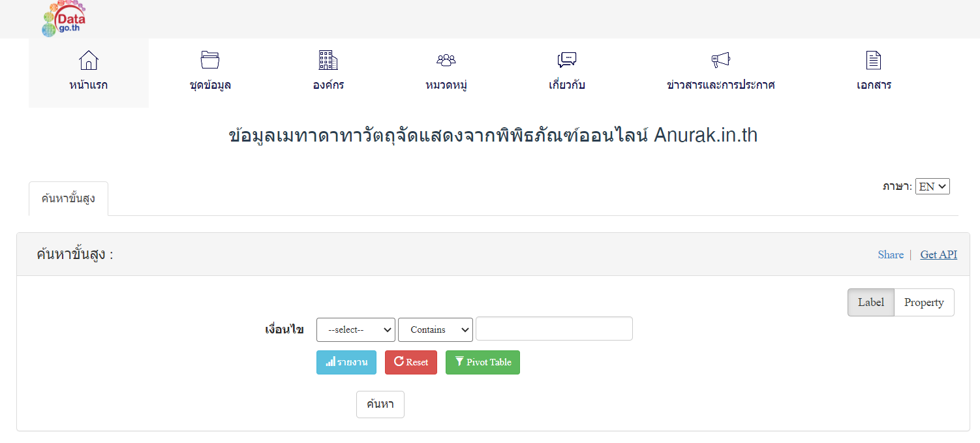Open the Contains operator dropdown
The height and width of the screenshot is (443, 980).
pos(435,329)
